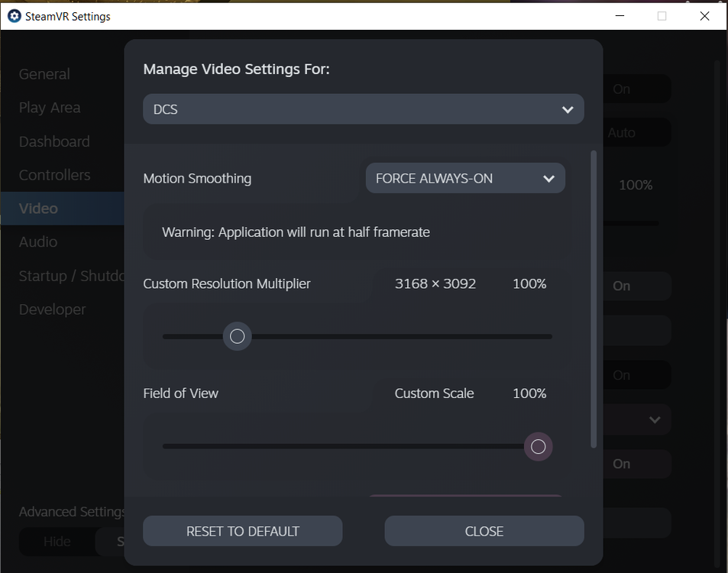Open the Controllers settings section
The height and width of the screenshot is (573, 728).
[x=54, y=174]
